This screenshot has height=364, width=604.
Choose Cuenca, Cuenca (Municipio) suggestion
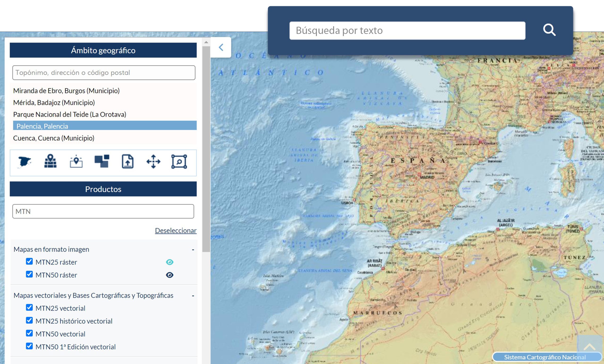click(x=54, y=138)
